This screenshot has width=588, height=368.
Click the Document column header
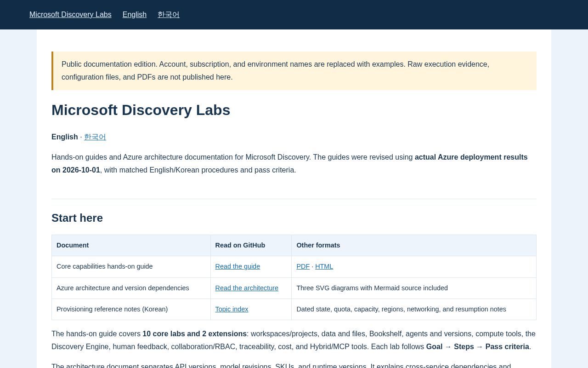[131, 246]
